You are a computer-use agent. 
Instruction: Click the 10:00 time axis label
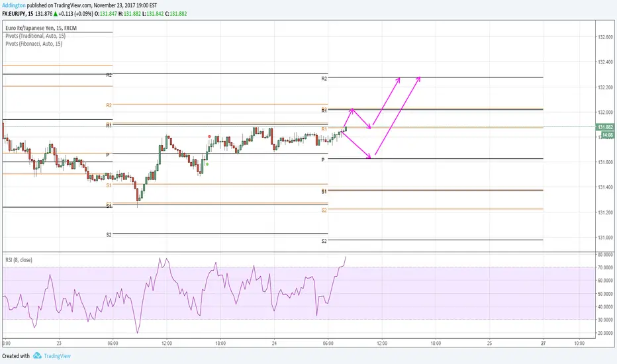(579, 343)
